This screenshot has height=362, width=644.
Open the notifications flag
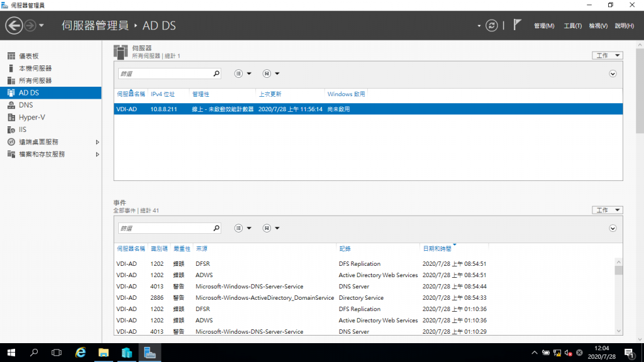pyautogui.click(x=517, y=25)
